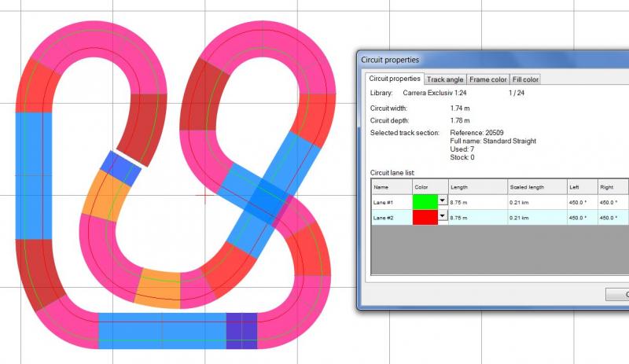The height and width of the screenshot is (364, 629).
Task: Select the small blue piece near track gap
Action: [x=121, y=166]
